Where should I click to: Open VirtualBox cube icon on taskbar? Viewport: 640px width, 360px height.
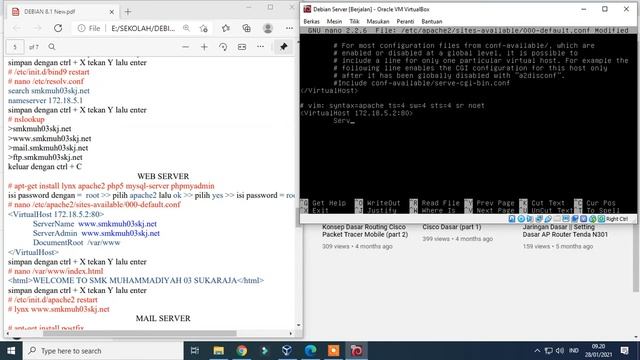click(x=287, y=351)
